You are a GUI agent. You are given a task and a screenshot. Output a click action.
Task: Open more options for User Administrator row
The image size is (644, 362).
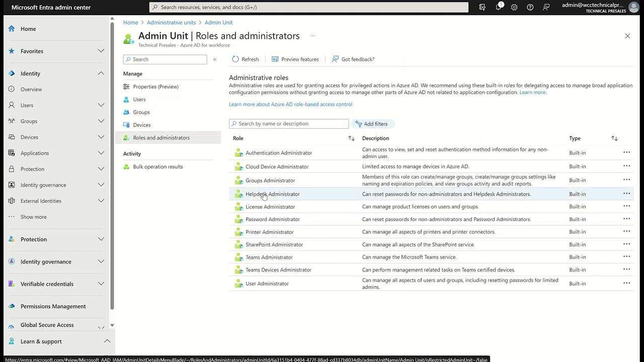pos(626,283)
